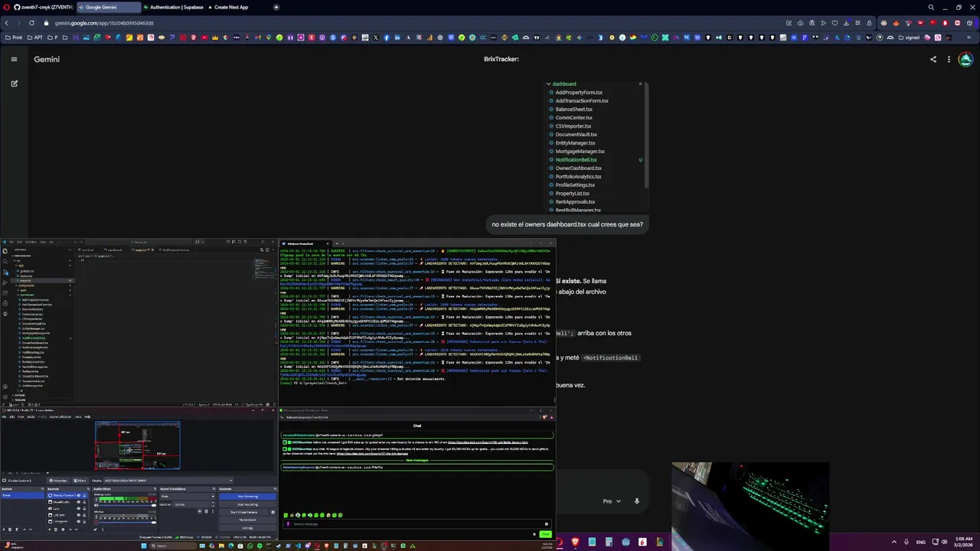Mute Desktop Audio in OBS mixer
This screenshot has width=980, height=551.
point(96,505)
